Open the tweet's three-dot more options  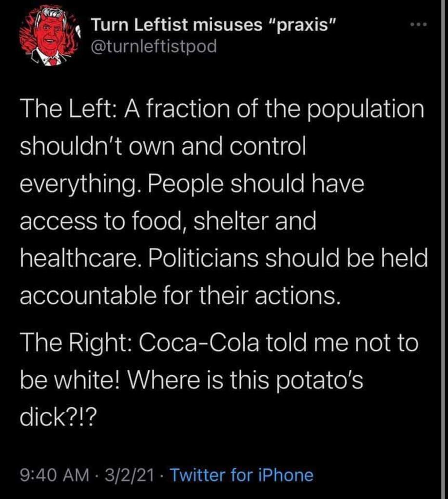tap(419, 24)
